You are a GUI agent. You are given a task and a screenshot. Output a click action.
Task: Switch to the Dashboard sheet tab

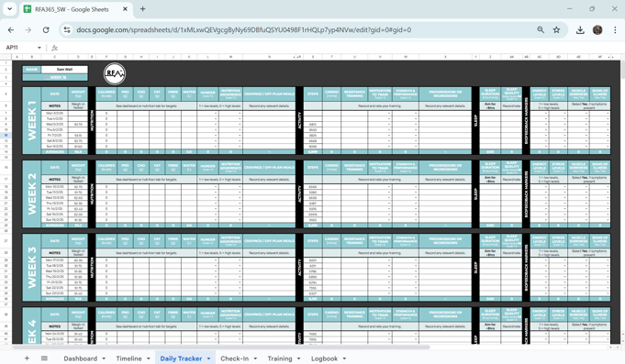80,358
